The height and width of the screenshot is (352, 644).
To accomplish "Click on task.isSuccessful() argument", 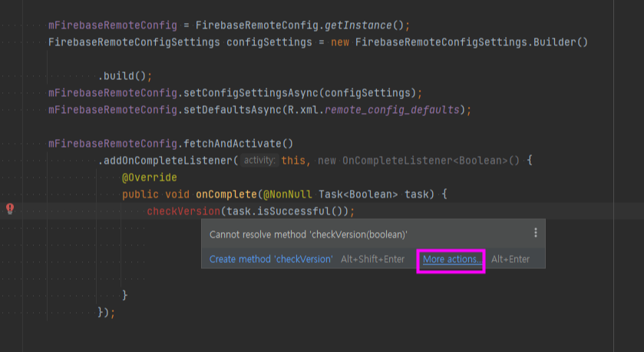I will [284, 211].
